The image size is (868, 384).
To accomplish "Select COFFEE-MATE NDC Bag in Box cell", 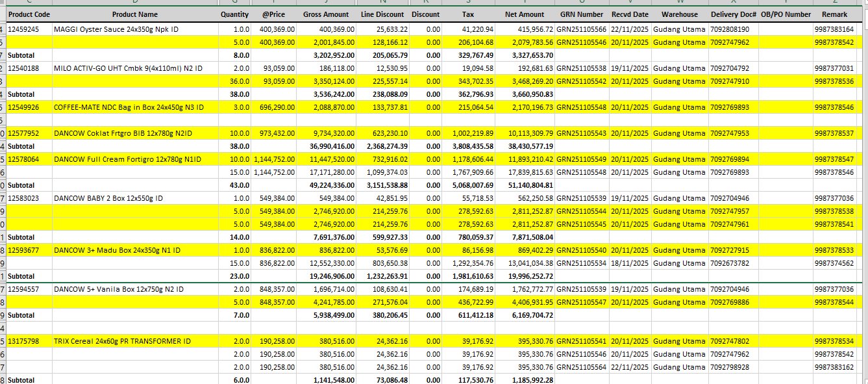I will tap(129, 107).
